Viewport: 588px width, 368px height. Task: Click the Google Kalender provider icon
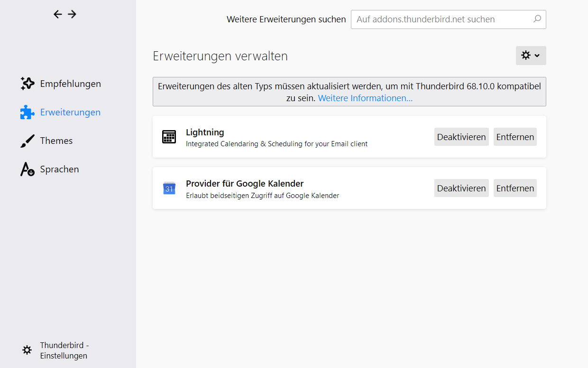point(169,188)
